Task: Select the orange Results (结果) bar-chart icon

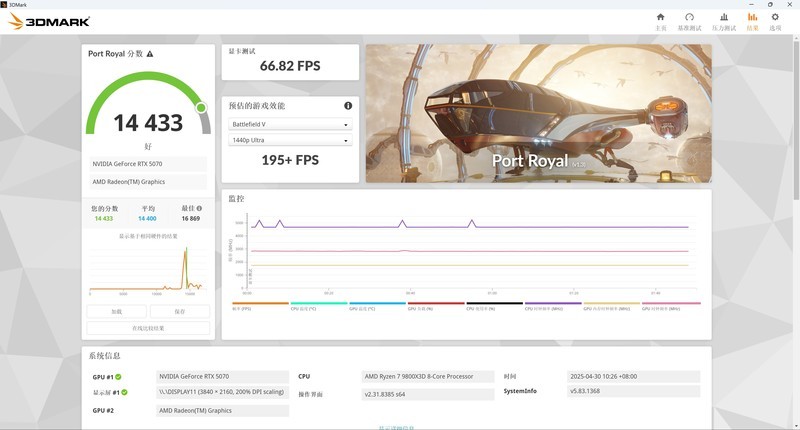Action: (753, 17)
